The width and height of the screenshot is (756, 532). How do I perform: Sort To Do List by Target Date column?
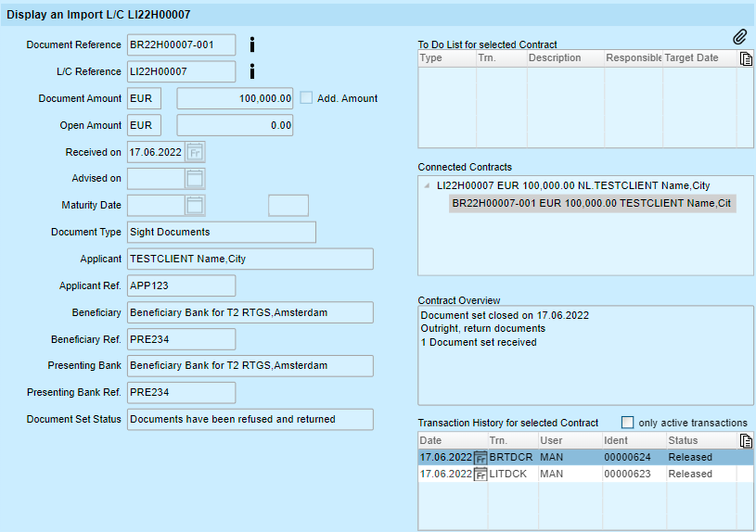pyautogui.click(x=691, y=57)
